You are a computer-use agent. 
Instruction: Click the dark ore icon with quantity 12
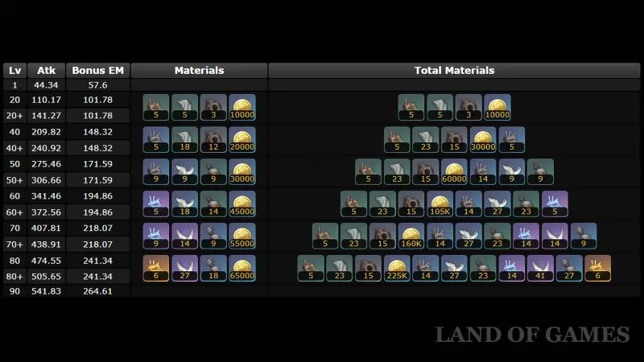(x=213, y=139)
